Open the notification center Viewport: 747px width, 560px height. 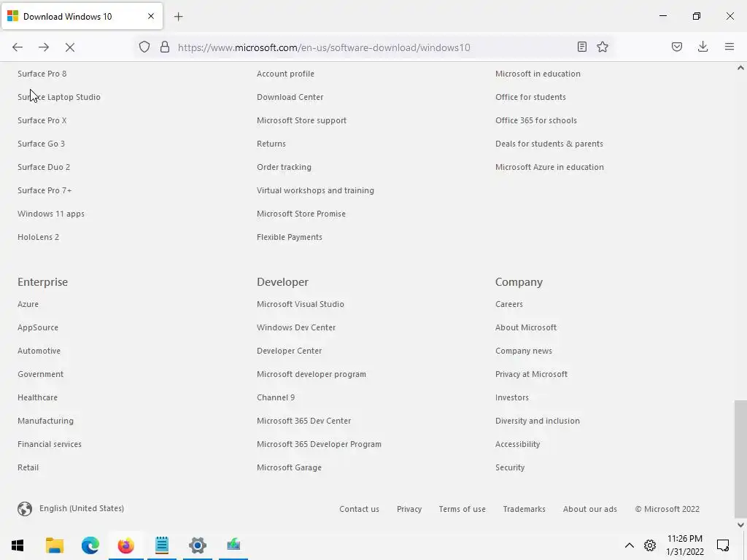click(x=723, y=545)
